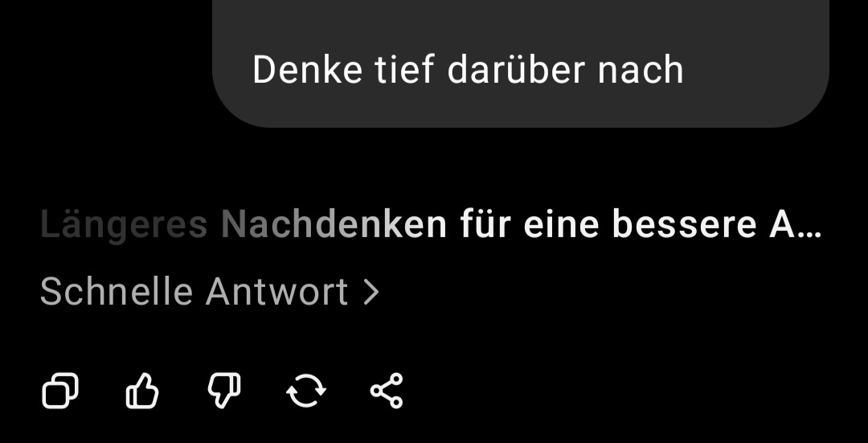Toggle the dislike rating on this answer

(224, 391)
